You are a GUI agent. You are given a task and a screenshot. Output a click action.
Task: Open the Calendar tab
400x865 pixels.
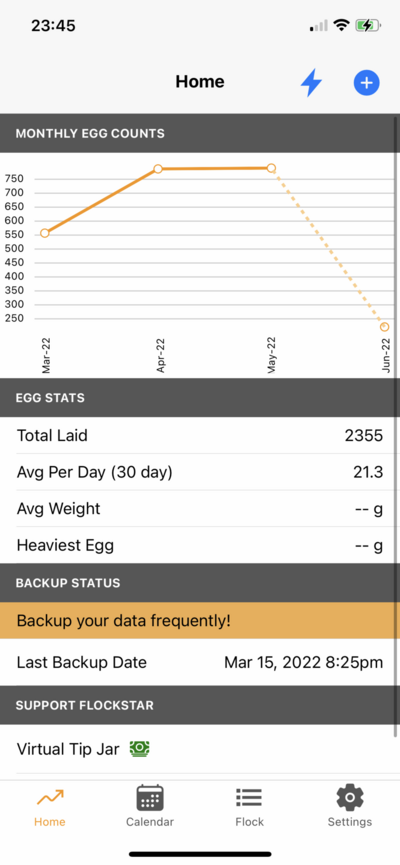tap(150, 806)
